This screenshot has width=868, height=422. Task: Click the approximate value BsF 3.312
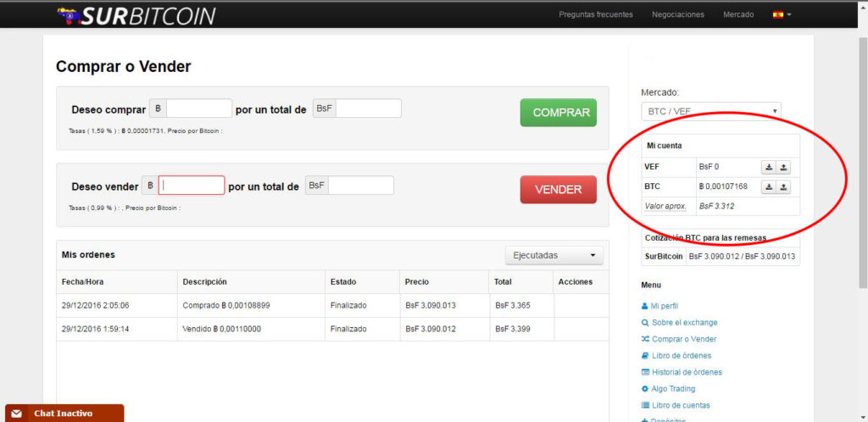point(716,206)
